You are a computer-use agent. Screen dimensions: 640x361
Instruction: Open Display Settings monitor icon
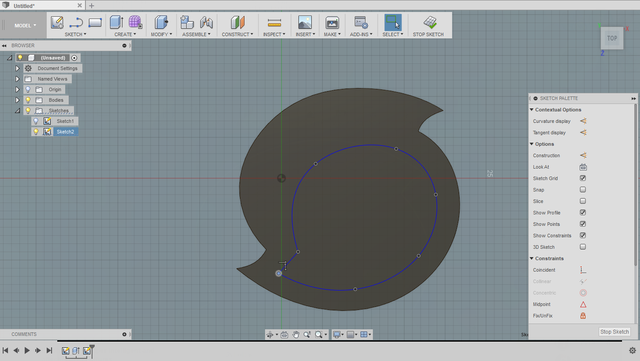tap(337, 334)
